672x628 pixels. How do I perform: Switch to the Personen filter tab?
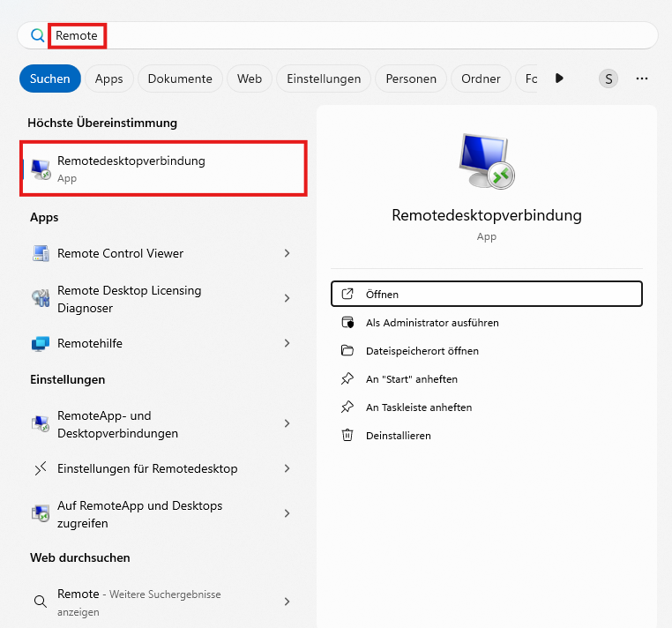coord(411,78)
